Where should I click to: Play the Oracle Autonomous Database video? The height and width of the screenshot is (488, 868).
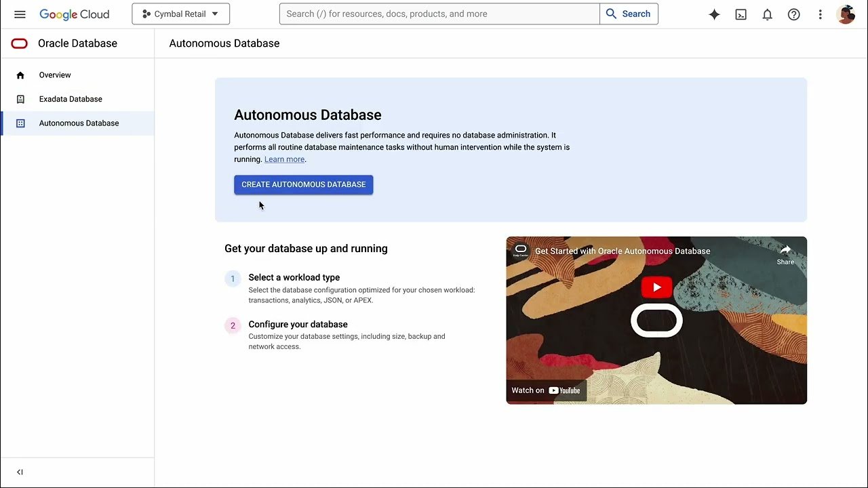tap(656, 287)
